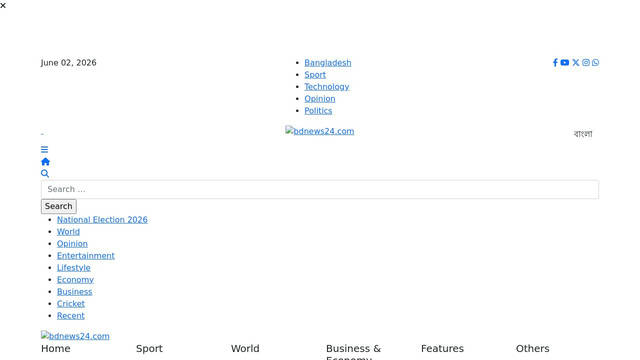This screenshot has width=640, height=360.
Task: Click the lower-left bdnews24.com logo link
Action: pos(75,336)
